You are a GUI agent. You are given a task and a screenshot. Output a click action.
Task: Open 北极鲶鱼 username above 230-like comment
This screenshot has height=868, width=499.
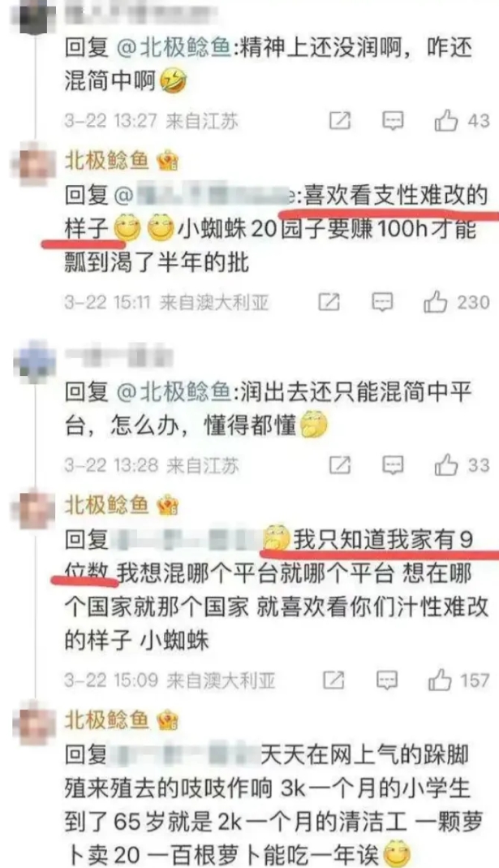pyautogui.click(x=107, y=161)
